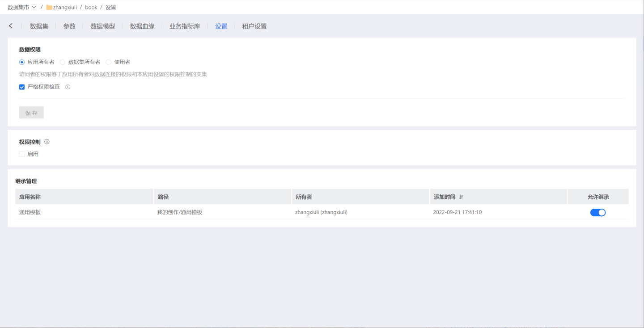Click the back arrow icon
Image resolution: width=644 pixels, height=328 pixels.
tap(11, 26)
